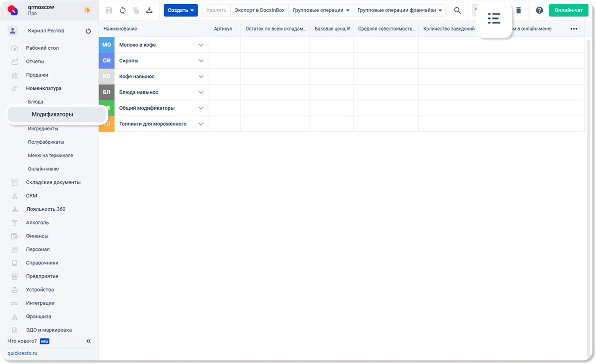This screenshot has height=364, width=596.
Task: Expand the Молоко в кофе group
Action: coord(201,45)
